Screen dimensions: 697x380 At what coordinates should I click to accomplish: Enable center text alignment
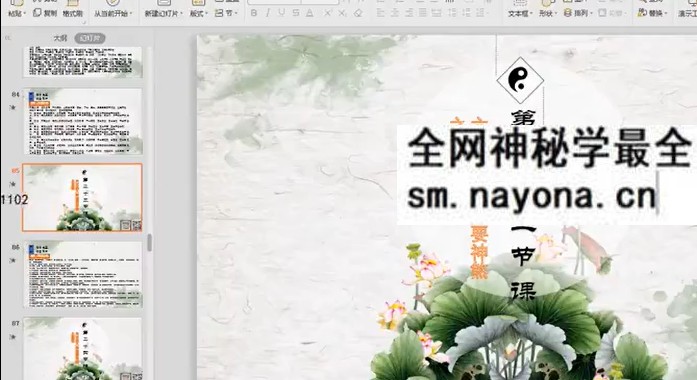coord(394,13)
